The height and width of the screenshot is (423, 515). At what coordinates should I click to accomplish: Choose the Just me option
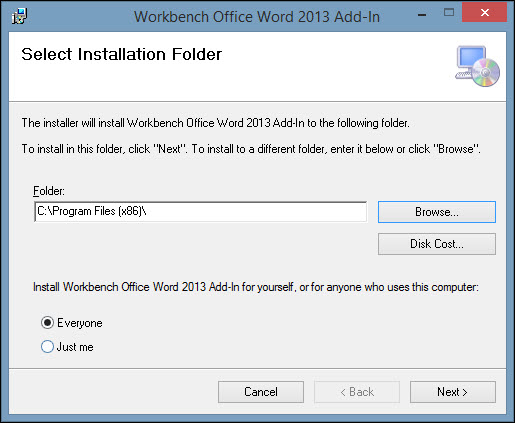[47, 347]
